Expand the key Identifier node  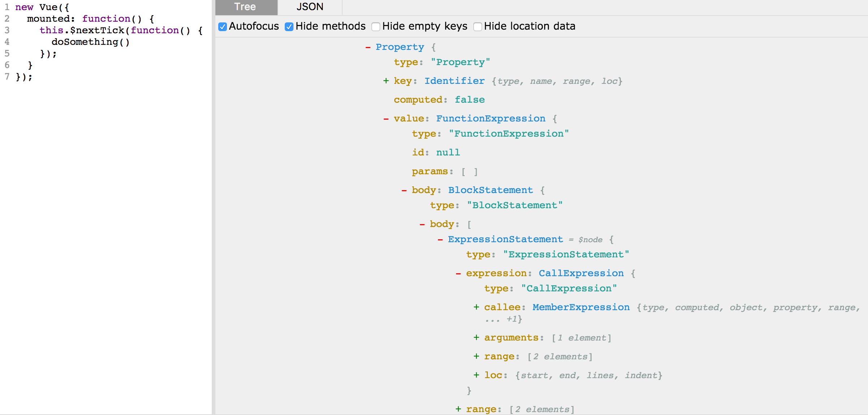pyautogui.click(x=386, y=81)
